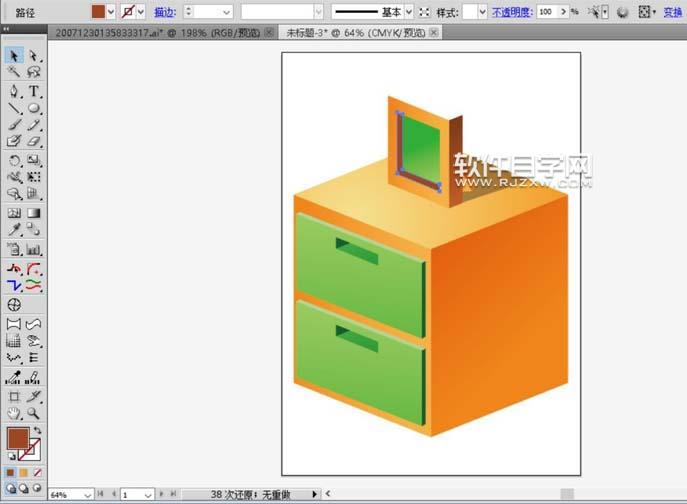Select the Zoom magnifier tool
The height and width of the screenshot is (504, 687).
33,413
